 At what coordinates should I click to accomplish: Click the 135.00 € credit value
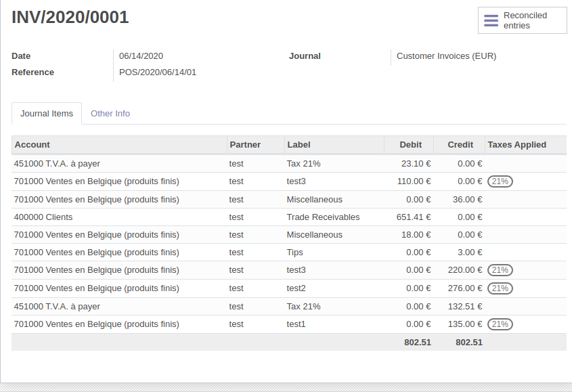(x=465, y=324)
